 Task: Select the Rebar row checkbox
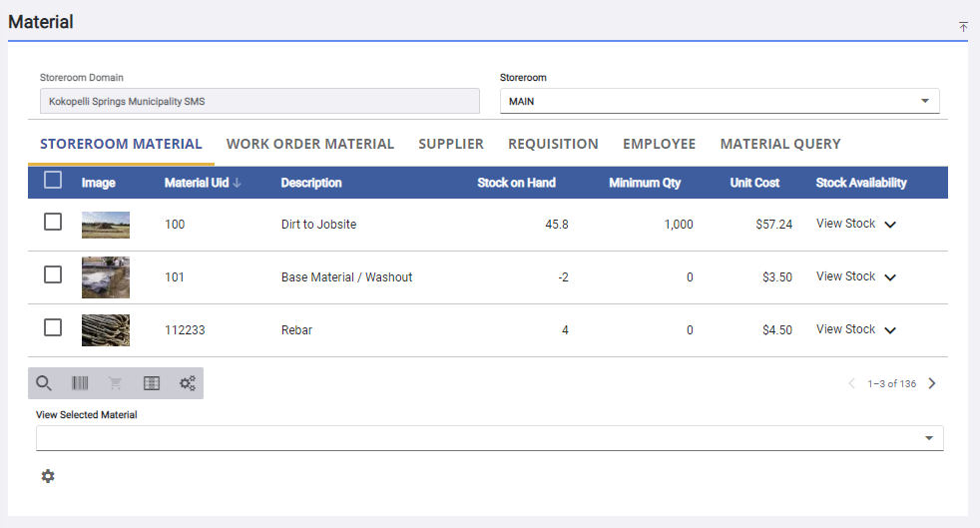(x=53, y=327)
